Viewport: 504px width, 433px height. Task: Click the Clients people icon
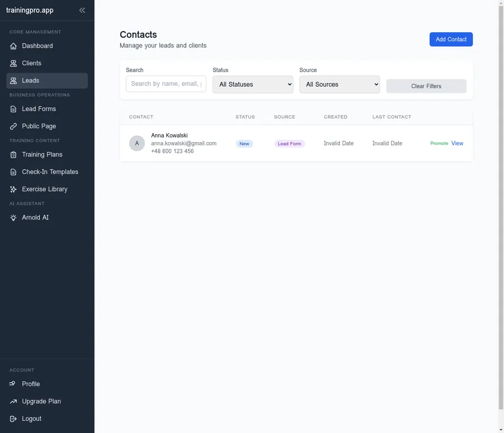pyautogui.click(x=14, y=64)
